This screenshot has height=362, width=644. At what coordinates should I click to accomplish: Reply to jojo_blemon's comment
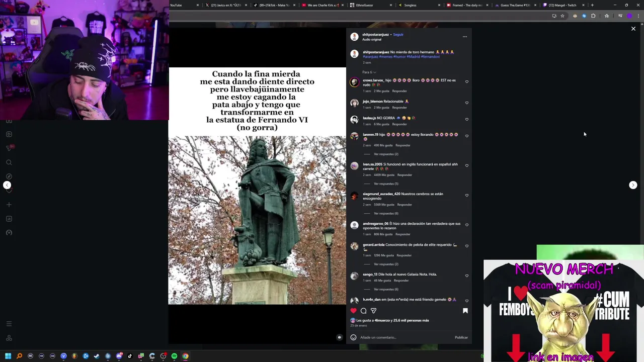(399, 108)
